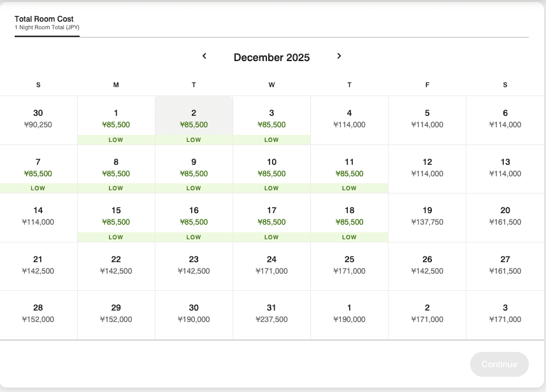Select December 7 low-rate date
Viewport: 546px width, 392px height.
pos(38,168)
